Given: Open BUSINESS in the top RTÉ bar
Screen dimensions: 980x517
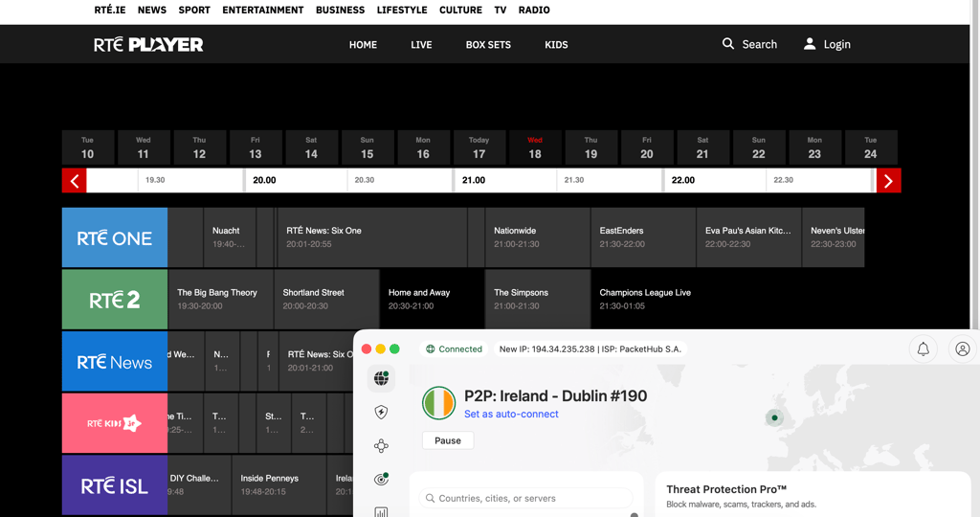Looking at the screenshot, I should (x=340, y=10).
